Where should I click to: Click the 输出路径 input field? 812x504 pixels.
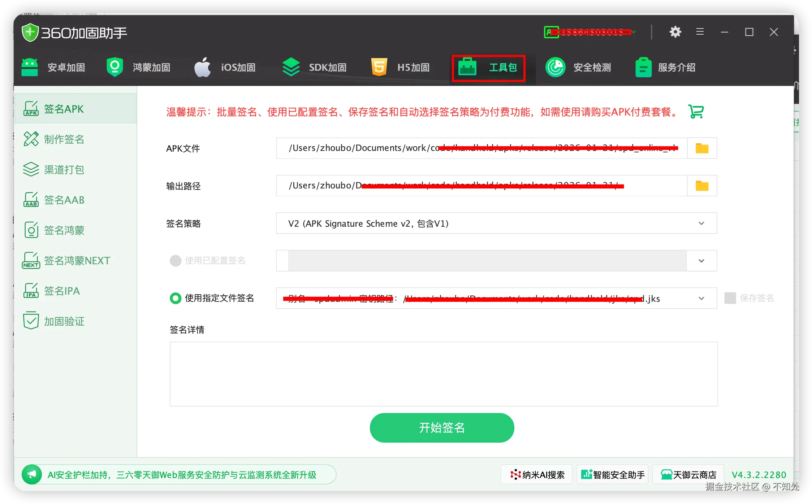(482, 186)
